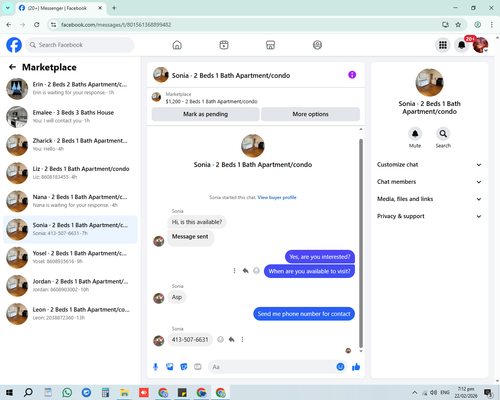Open a new browser tab

point(114,8)
